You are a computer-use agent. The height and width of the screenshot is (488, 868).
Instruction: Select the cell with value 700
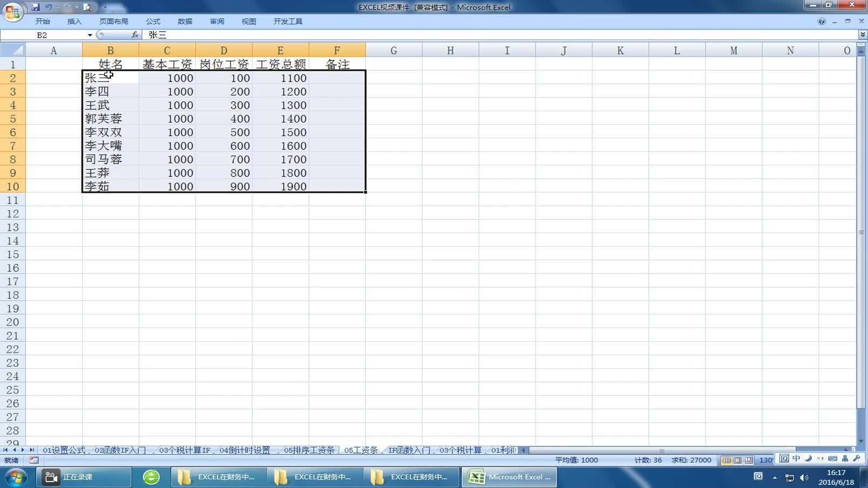tap(224, 159)
